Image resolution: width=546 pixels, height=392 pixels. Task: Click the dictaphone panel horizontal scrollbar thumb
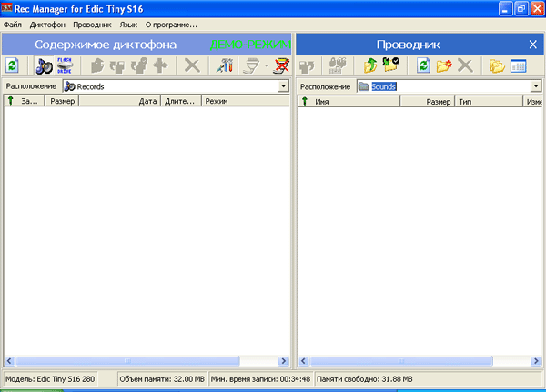[127, 361]
